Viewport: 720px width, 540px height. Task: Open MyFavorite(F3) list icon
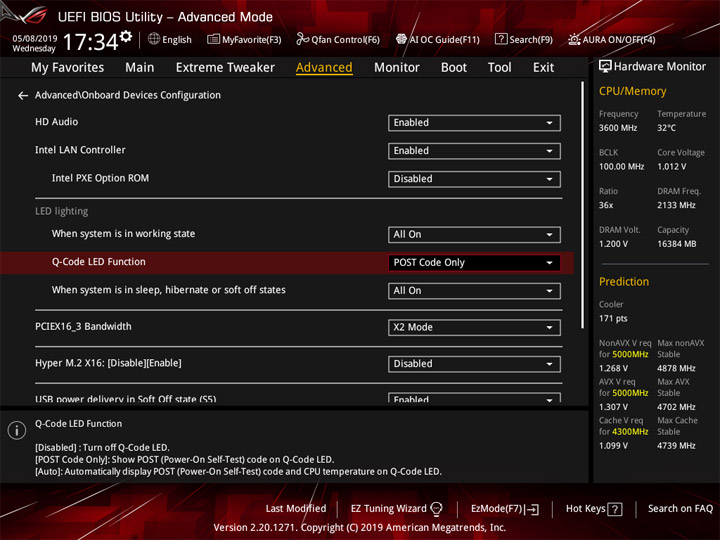[213, 39]
